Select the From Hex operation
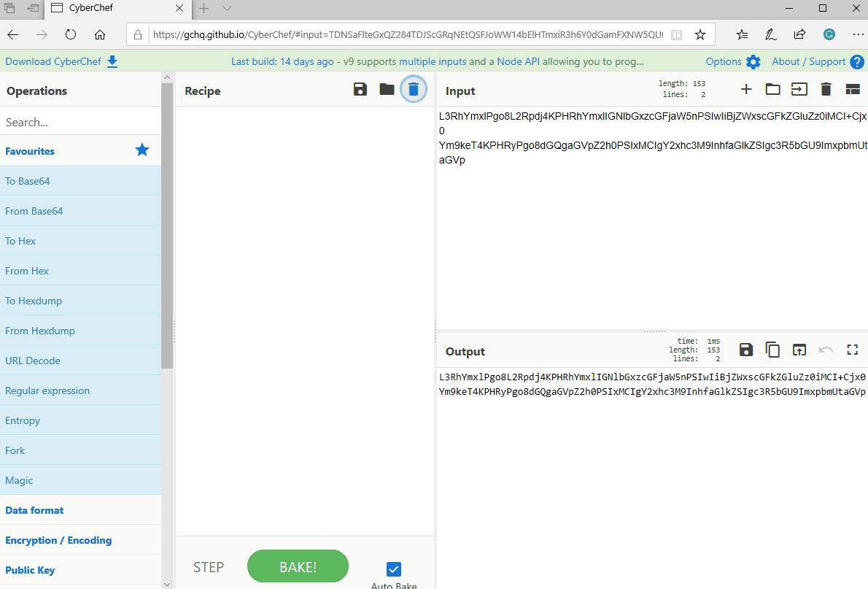This screenshot has width=868, height=589. point(80,271)
